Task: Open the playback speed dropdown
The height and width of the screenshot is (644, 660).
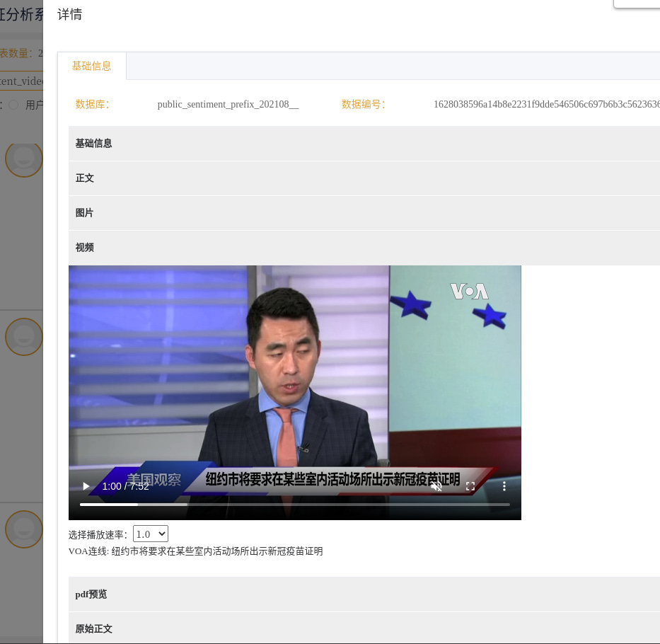Action: tap(151, 534)
